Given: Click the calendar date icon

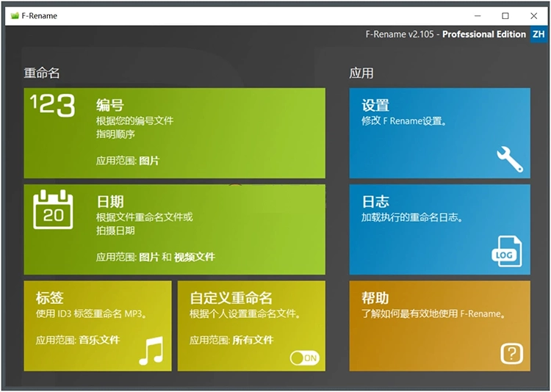Looking at the screenshot, I should coord(54,209).
